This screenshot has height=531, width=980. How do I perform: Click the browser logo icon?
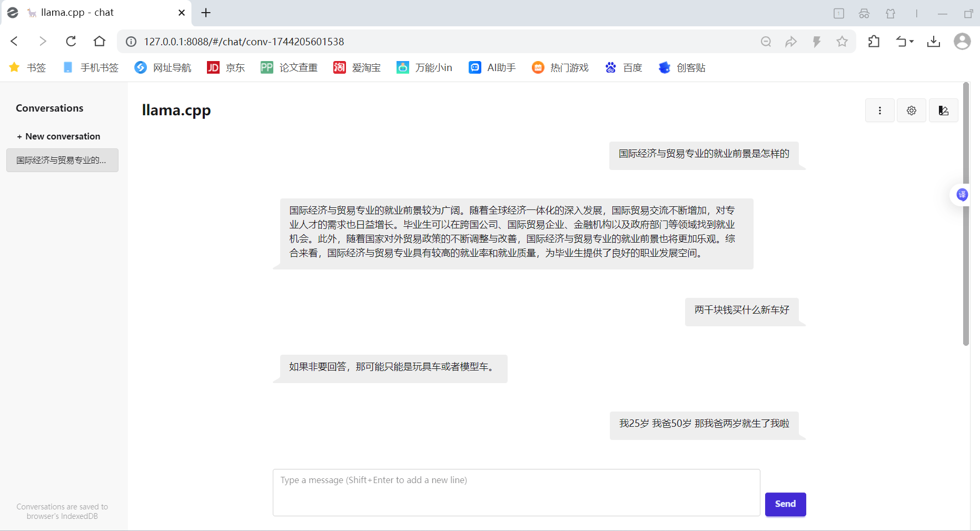coord(13,13)
